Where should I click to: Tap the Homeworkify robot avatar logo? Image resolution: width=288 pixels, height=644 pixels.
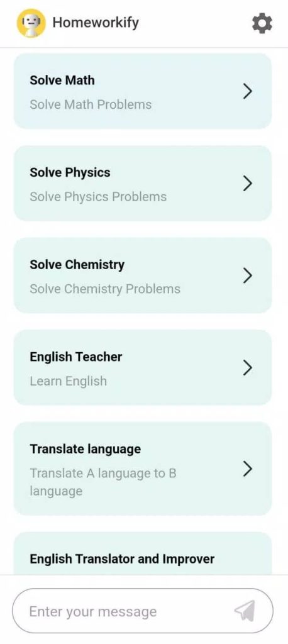click(31, 23)
